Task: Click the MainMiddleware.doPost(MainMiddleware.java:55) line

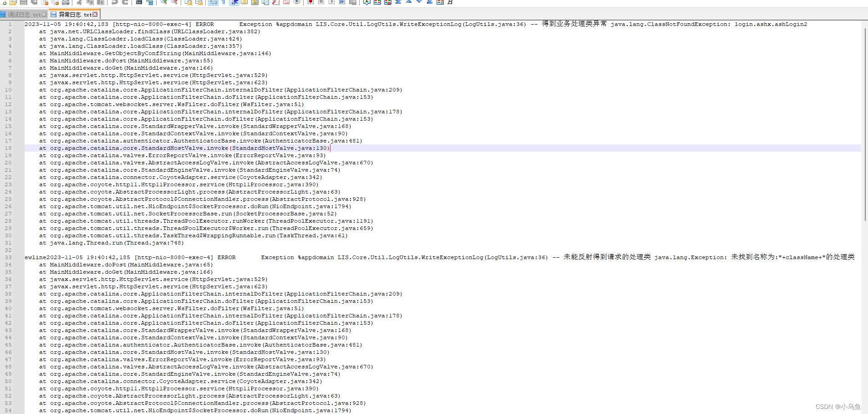Action: click(x=126, y=61)
